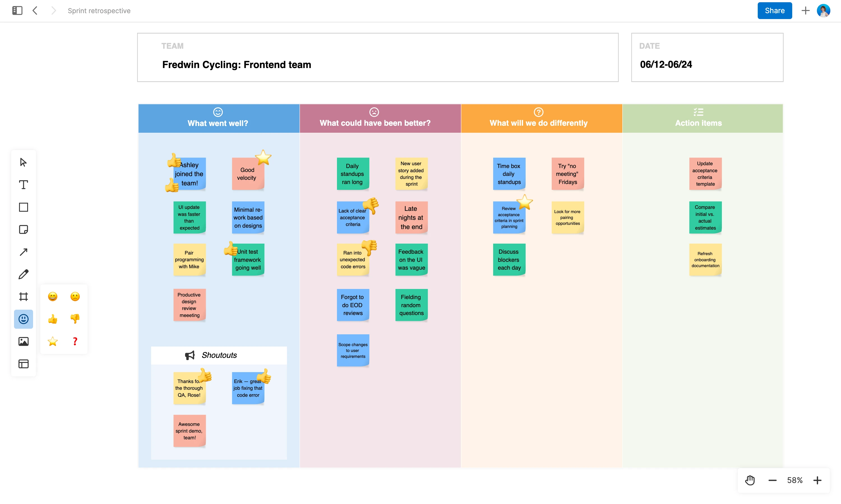Select the frame tool

click(23, 297)
